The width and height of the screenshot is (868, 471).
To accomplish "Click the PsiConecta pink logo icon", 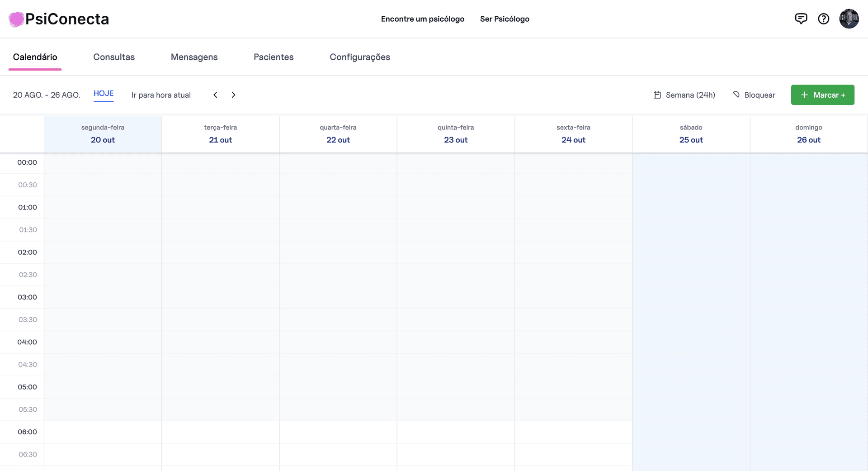I will tap(17, 19).
